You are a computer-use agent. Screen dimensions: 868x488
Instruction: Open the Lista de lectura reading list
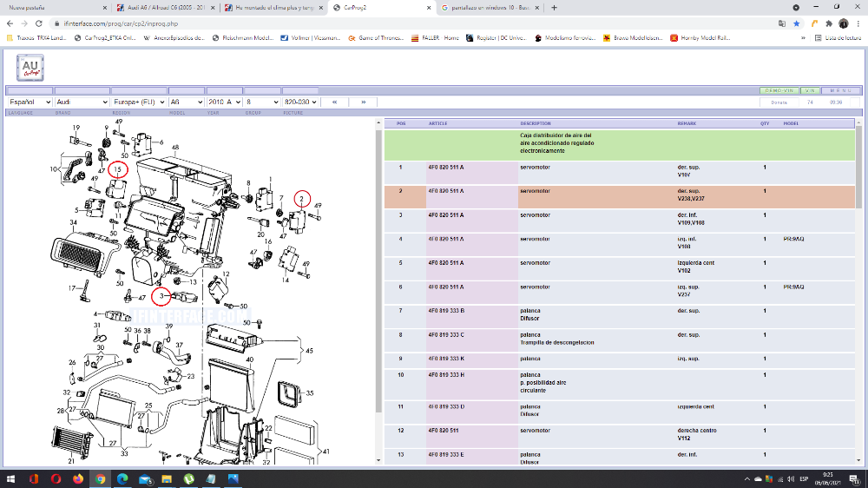(838, 38)
